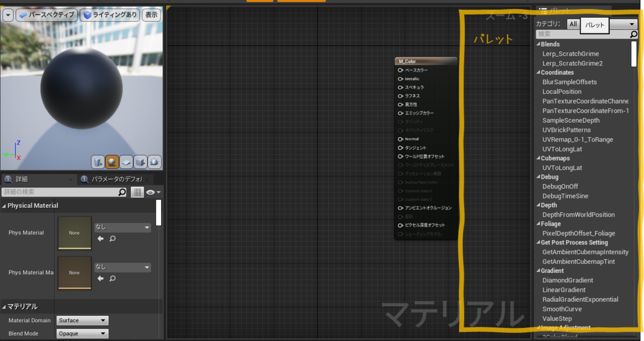Select the plane preview mesh icon
The width and height of the screenshot is (644, 341).
[x=127, y=162]
